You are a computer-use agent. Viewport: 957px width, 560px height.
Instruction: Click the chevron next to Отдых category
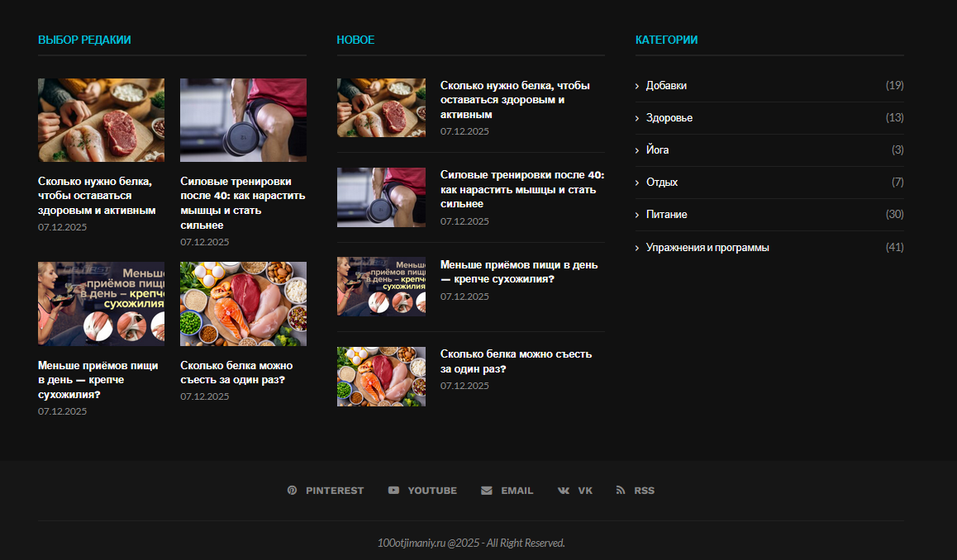637,183
